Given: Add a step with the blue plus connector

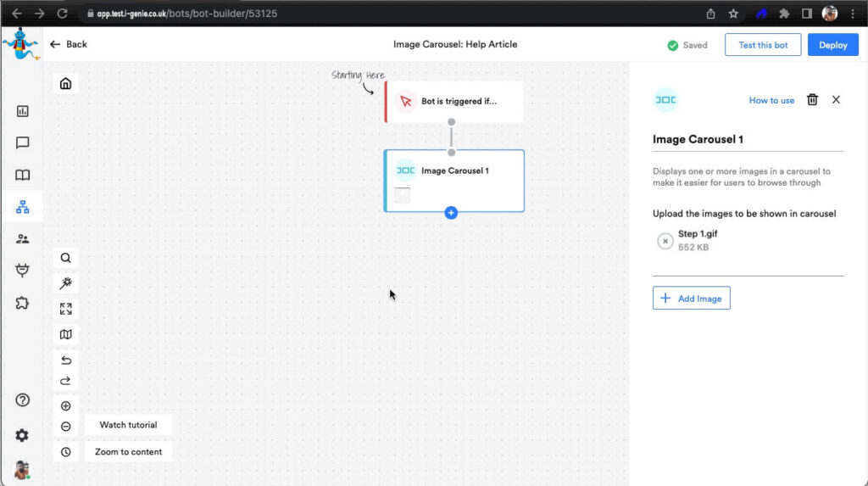Looking at the screenshot, I should pyautogui.click(x=451, y=213).
